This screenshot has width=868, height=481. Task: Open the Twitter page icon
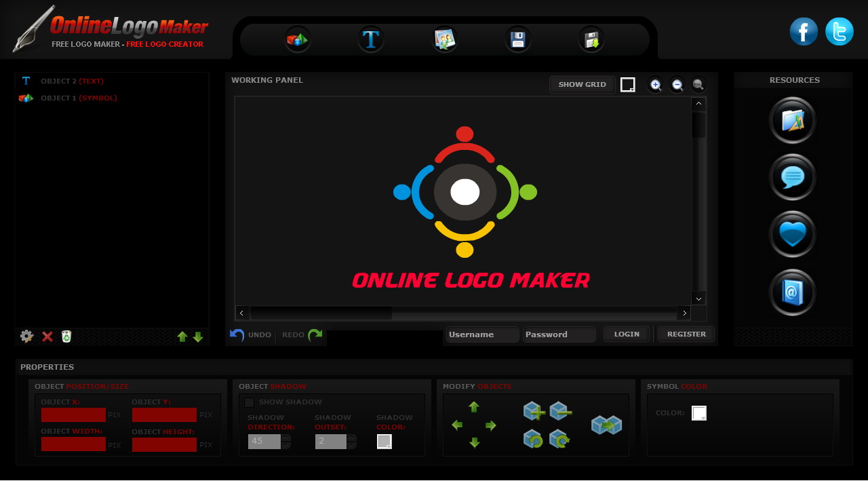pos(840,32)
